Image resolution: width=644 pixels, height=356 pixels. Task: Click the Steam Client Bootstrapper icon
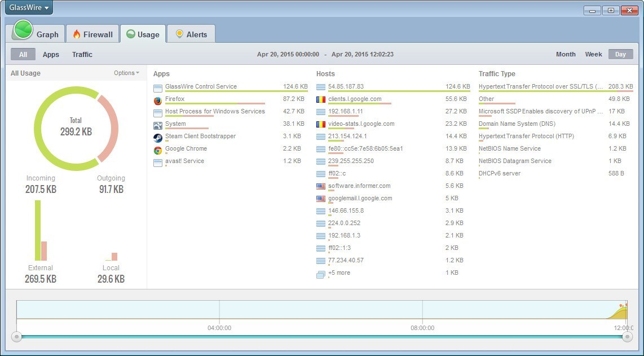(x=157, y=136)
